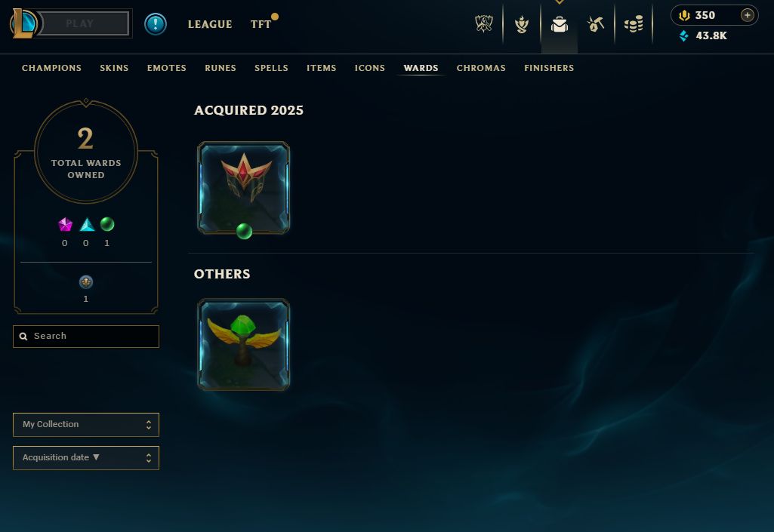
Task: Open the Acquisition date sort dropdown
Action: tap(86, 458)
